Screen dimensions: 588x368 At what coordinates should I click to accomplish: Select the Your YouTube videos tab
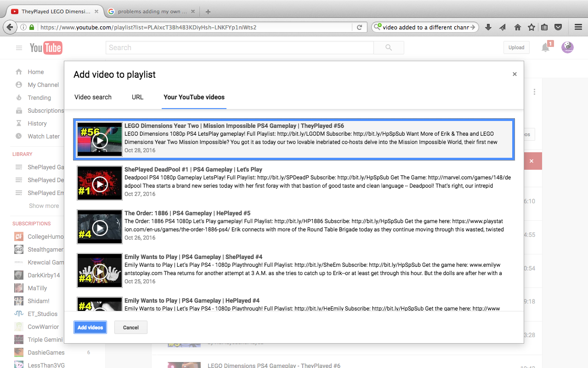[x=194, y=97]
